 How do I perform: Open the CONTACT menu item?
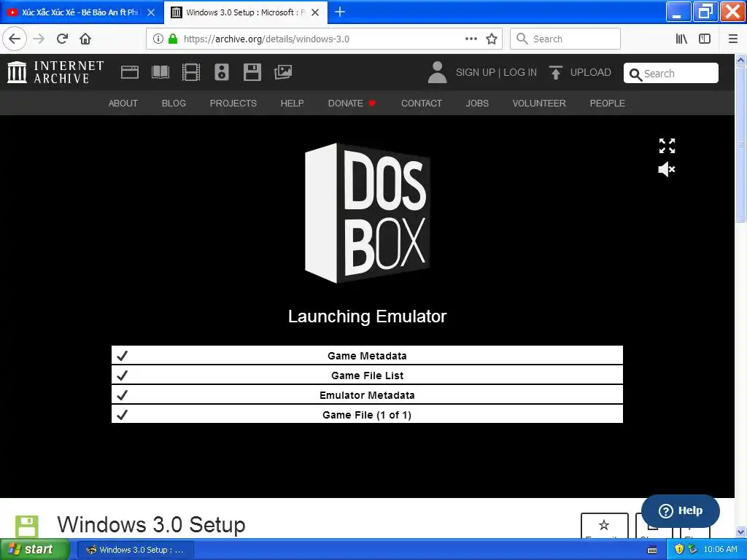coord(421,103)
